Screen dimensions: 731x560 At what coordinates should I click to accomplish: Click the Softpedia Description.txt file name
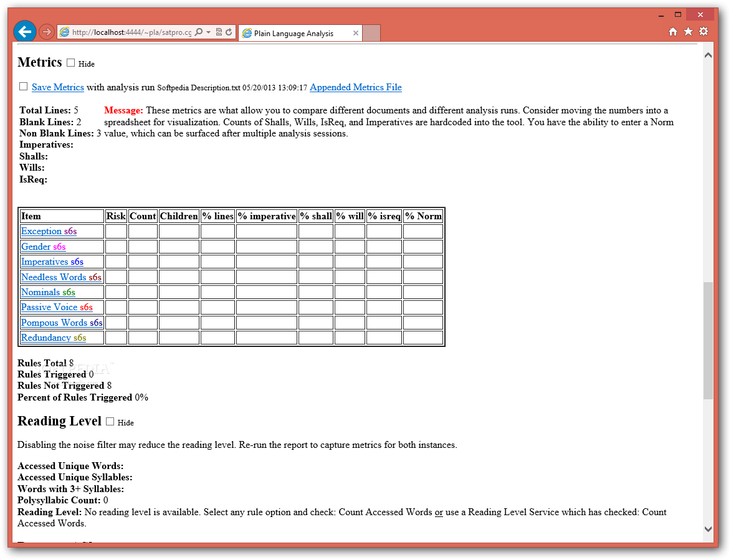(199, 88)
